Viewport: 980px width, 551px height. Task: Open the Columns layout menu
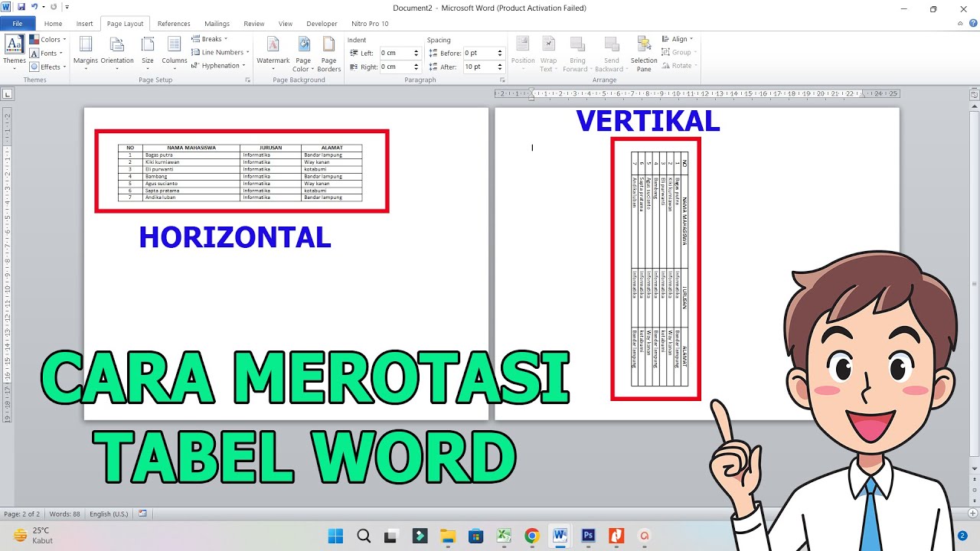pos(175,52)
